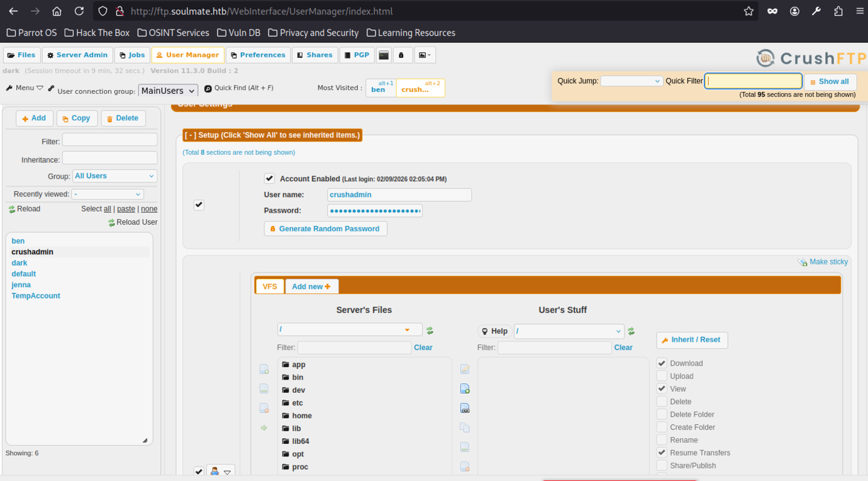The height and width of the screenshot is (481, 868).
Task: Uncheck the Account Enabled checkbox
Action: pos(269,179)
